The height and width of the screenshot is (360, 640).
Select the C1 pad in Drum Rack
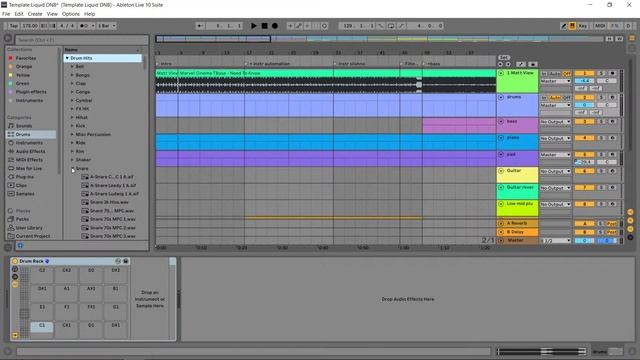pyautogui.click(x=42, y=328)
